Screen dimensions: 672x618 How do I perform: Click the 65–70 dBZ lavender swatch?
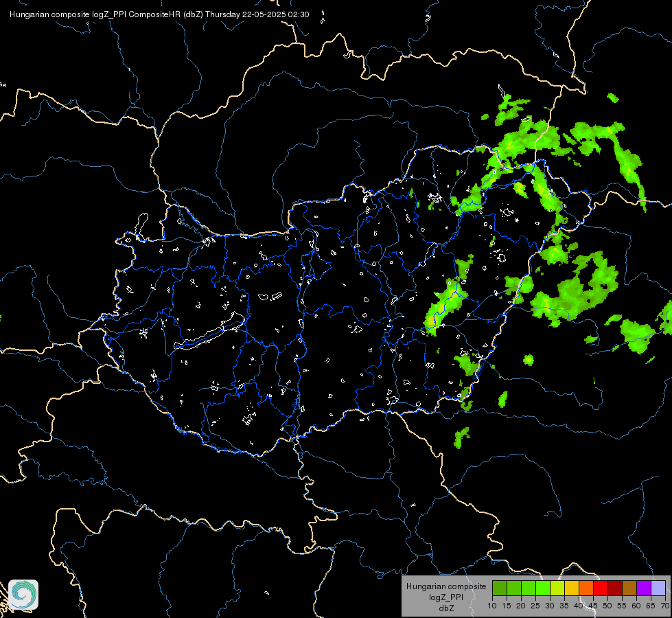pyautogui.click(x=658, y=588)
